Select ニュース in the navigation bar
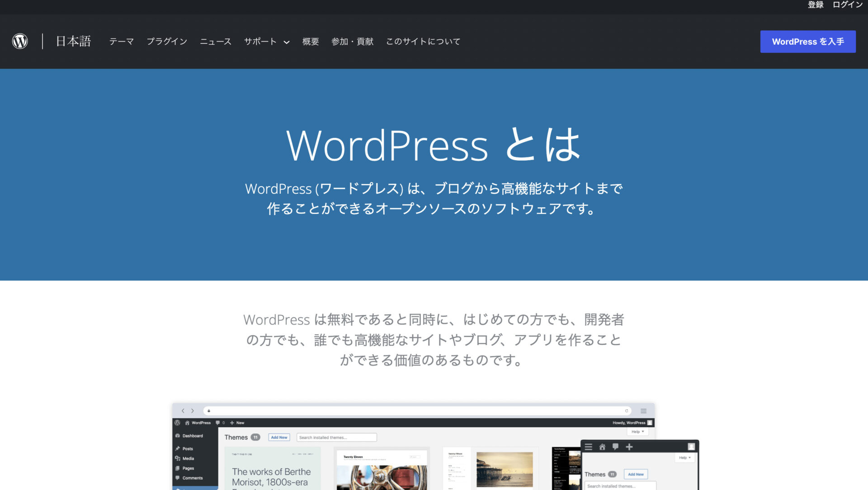Viewport: 868px width, 490px height. pos(216,42)
